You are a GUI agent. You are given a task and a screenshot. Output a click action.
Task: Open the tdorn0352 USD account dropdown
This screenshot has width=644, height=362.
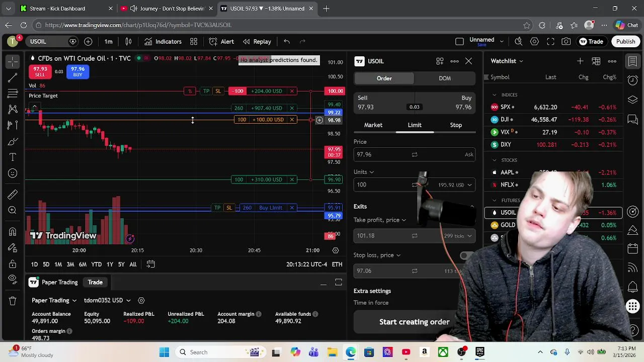[107, 300]
